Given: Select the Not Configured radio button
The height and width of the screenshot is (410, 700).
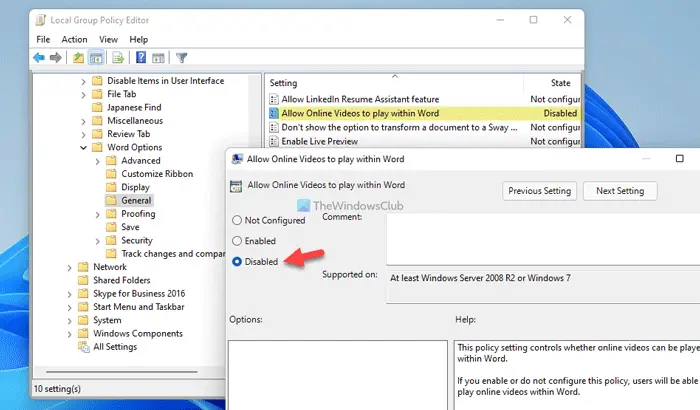Looking at the screenshot, I should click(237, 220).
